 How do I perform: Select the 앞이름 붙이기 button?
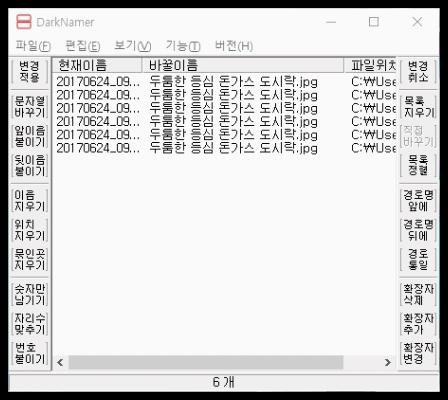pos(30,136)
